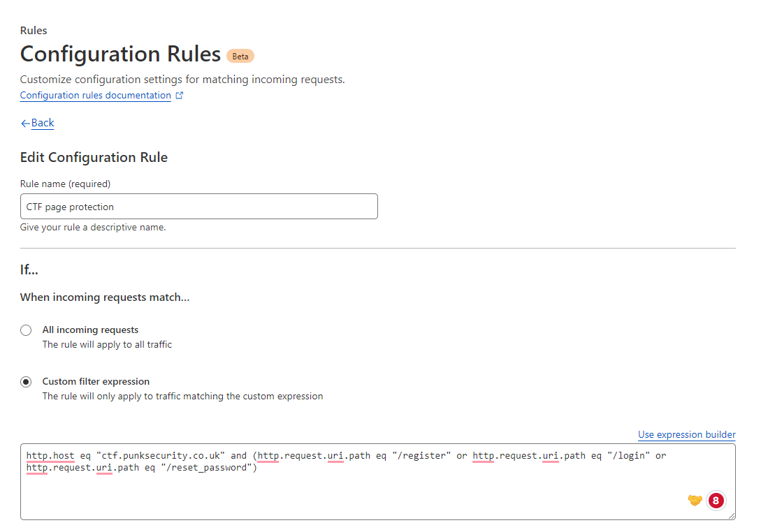Click the Configuration Rules page heading
The image size is (761, 532).
[120, 54]
